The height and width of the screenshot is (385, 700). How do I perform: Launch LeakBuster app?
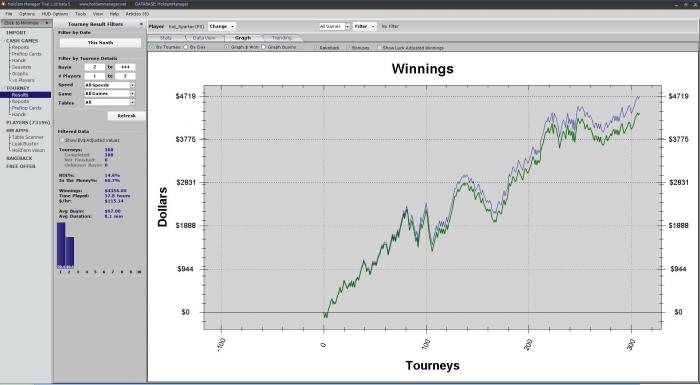tap(25, 144)
